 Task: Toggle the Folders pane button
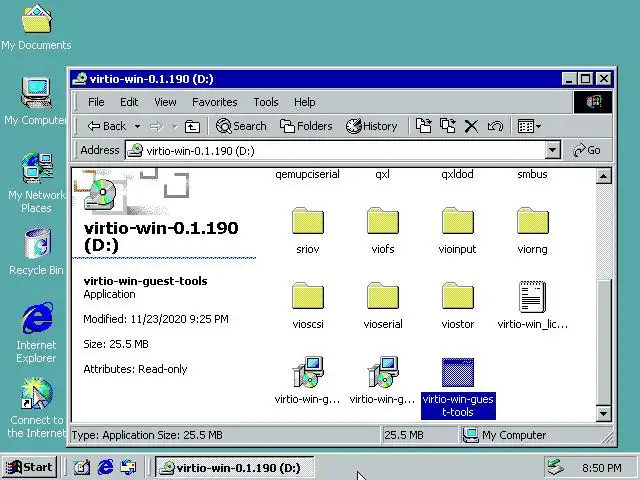click(306, 126)
